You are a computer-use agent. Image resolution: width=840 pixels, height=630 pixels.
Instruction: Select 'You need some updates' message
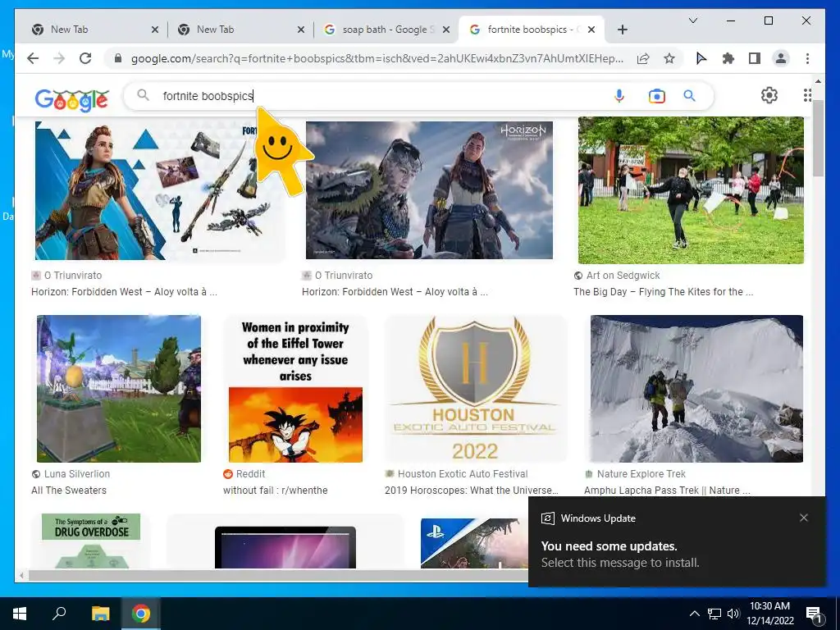coord(609,546)
